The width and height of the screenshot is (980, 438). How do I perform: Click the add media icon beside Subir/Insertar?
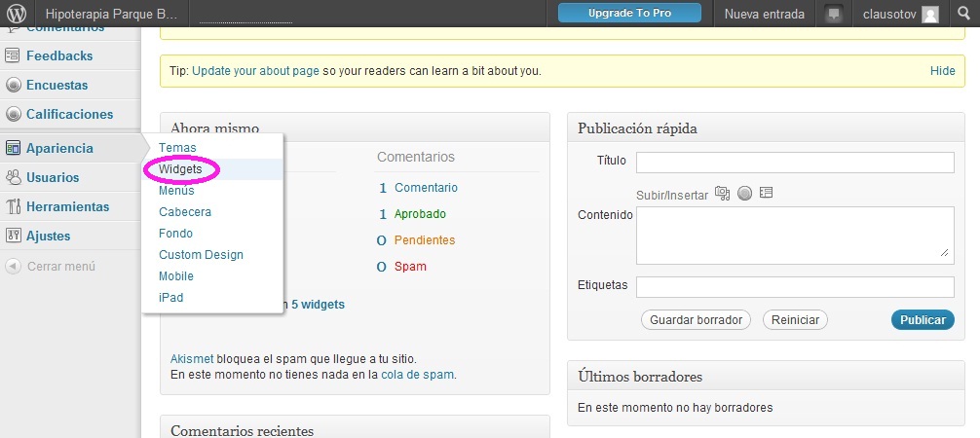[x=722, y=194]
